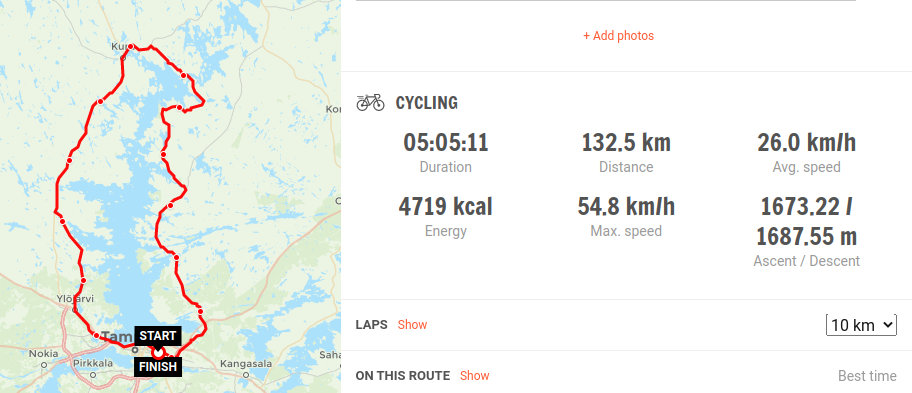Click the ascent and descent value
The height and width of the screenshot is (393, 912).
806,221
